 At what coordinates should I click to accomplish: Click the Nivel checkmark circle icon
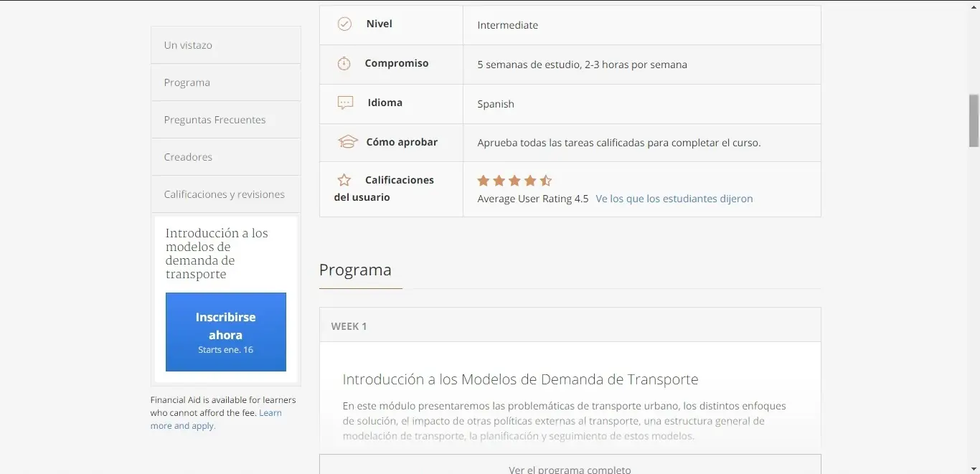[x=345, y=24]
